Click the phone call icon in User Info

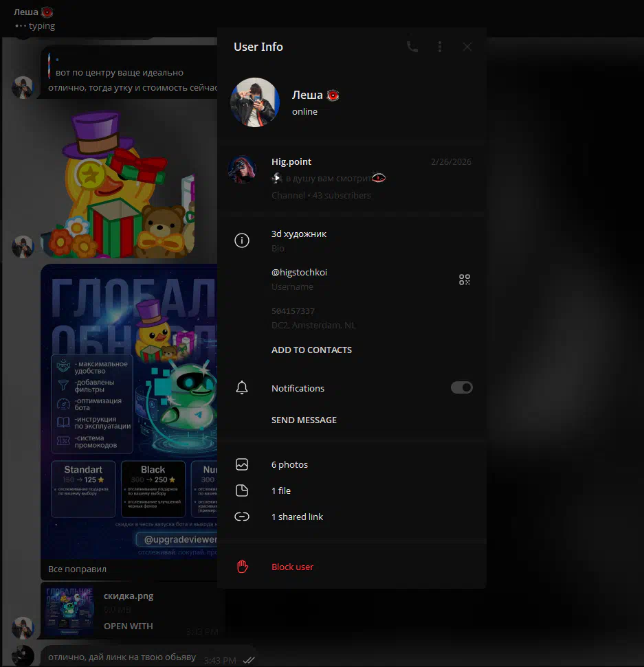[x=412, y=47]
